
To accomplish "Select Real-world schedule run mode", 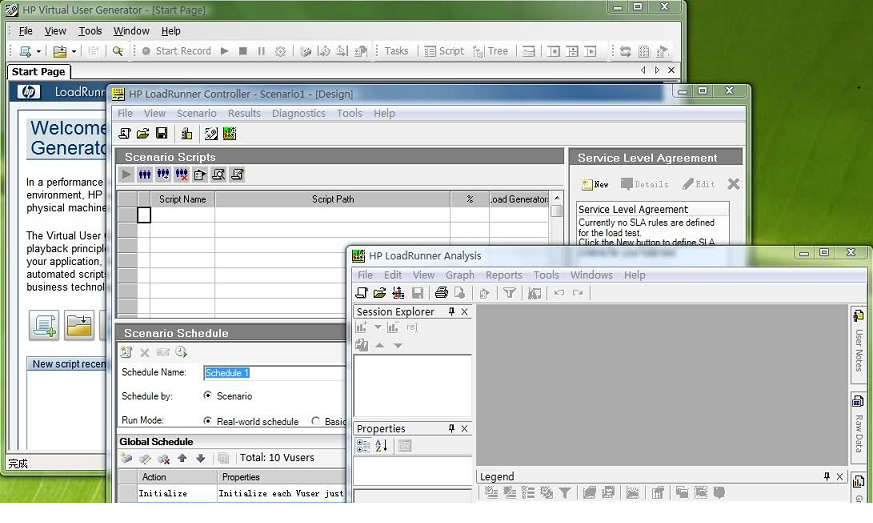I will (208, 421).
